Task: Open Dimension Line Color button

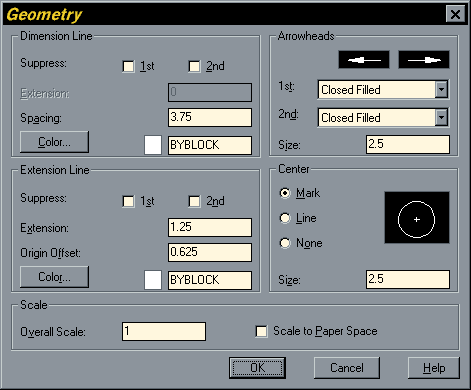Action: pyautogui.click(x=54, y=142)
